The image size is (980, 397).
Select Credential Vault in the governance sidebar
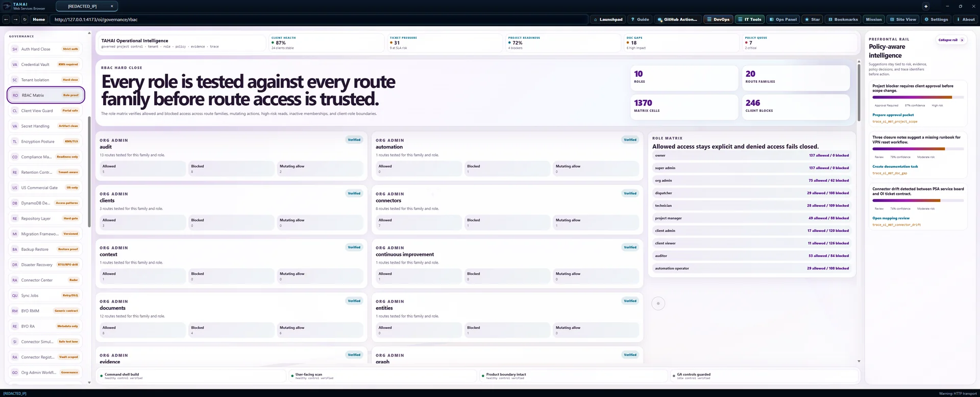(x=45, y=64)
